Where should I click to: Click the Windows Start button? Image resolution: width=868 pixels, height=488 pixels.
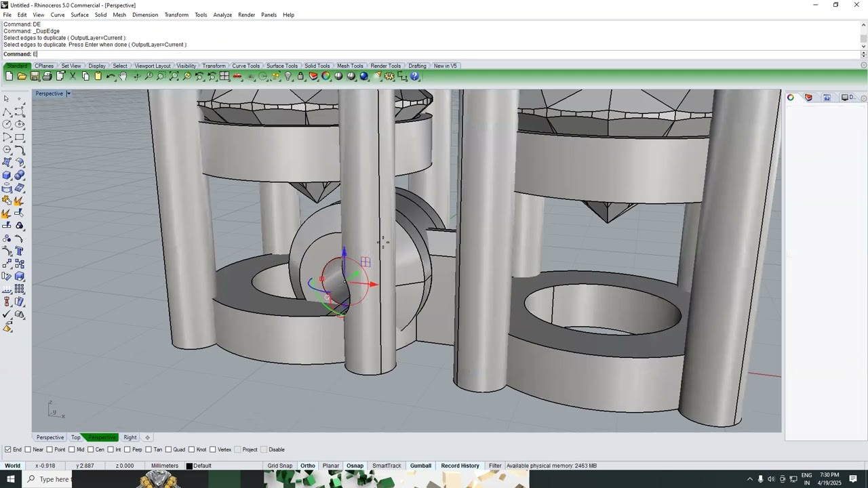[x=11, y=479]
